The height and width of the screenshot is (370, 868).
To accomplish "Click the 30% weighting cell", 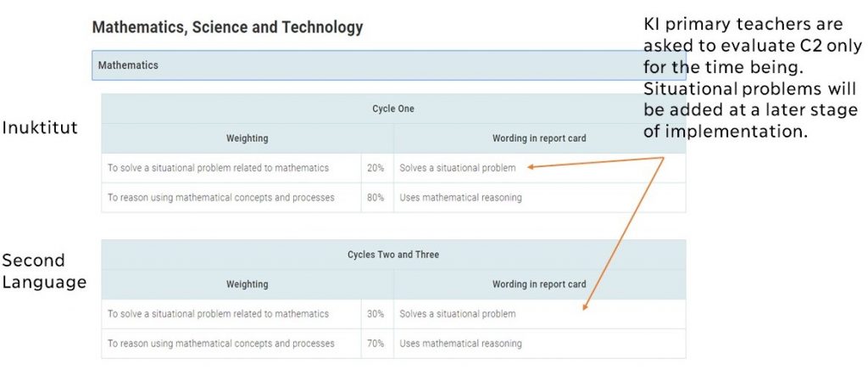I will tap(376, 314).
